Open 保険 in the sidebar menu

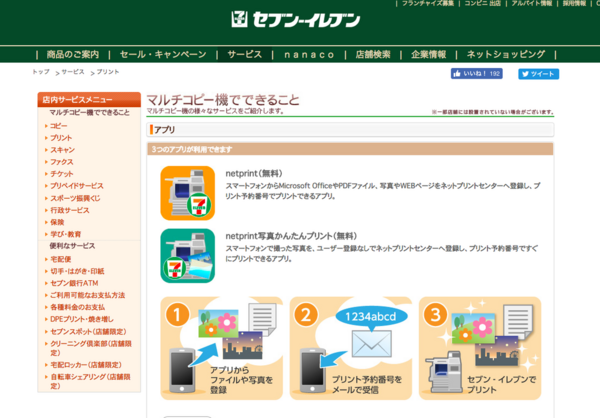pos(57,222)
